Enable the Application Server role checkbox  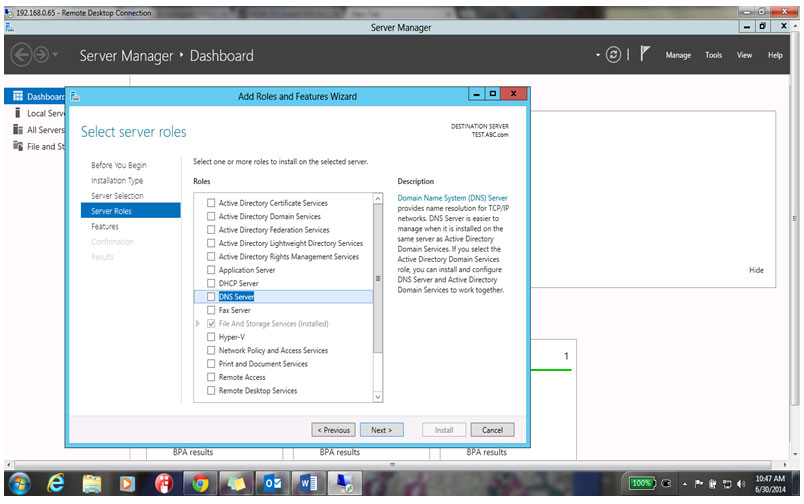pyautogui.click(x=211, y=270)
